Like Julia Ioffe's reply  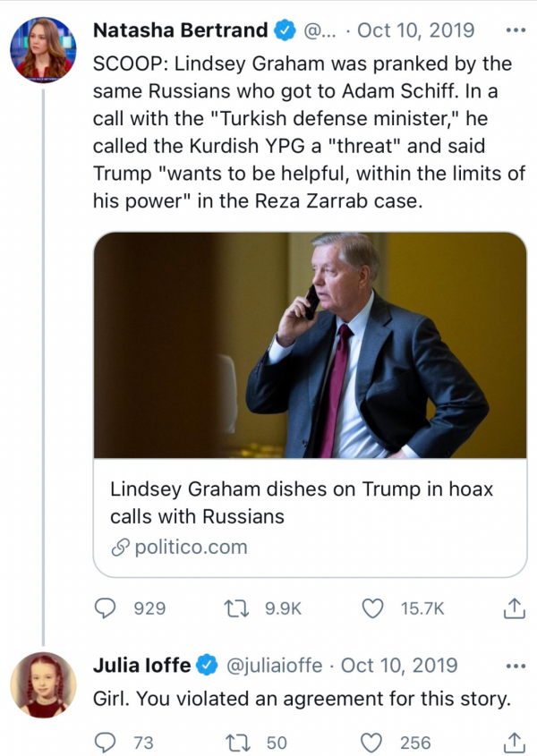[x=372, y=743]
